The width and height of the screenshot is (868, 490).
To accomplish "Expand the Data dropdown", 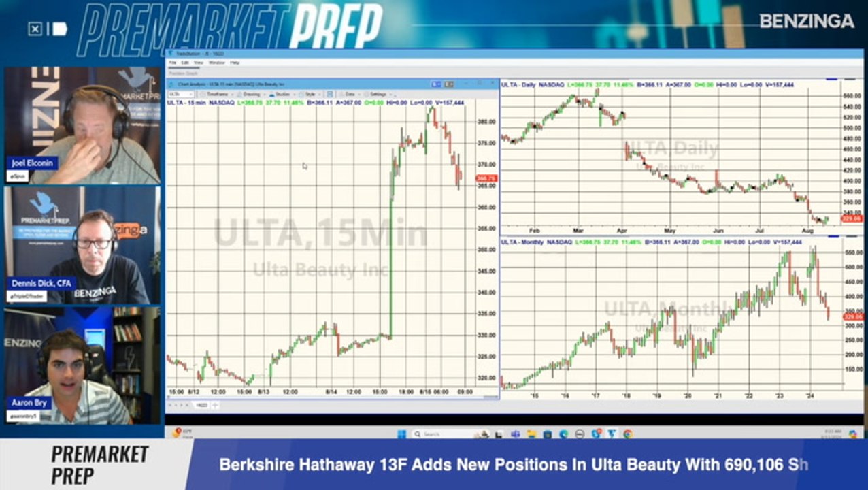I will coord(350,94).
